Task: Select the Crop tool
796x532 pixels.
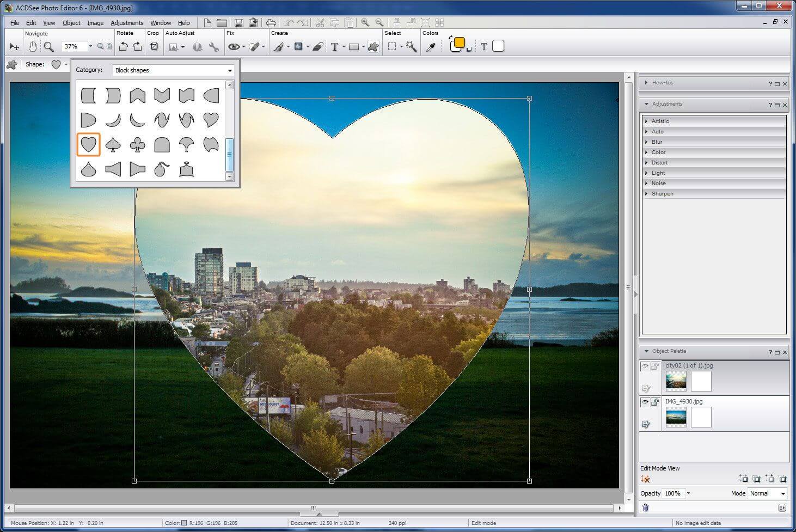Action: [x=154, y=47]
